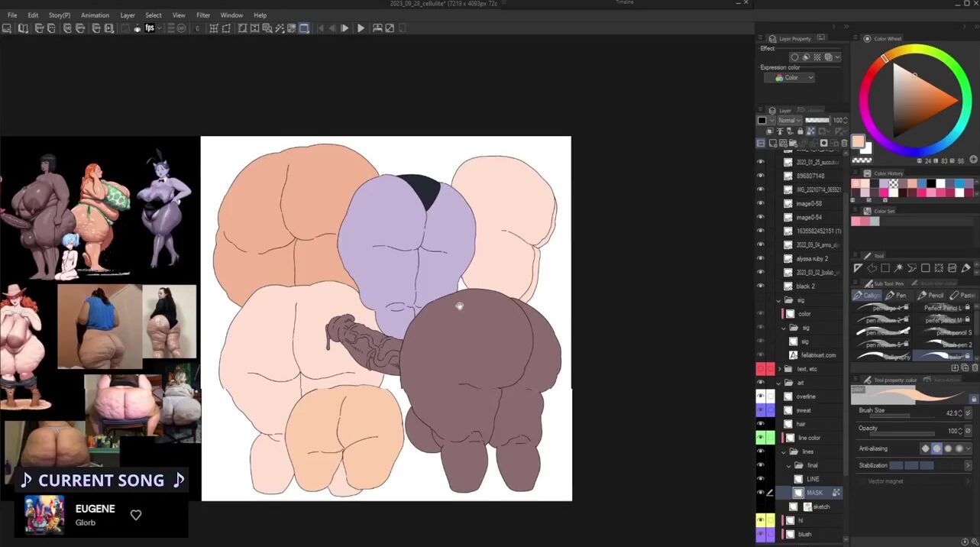Hide the 'black 2' layer
Screen dimensions: 980x547
coord(760,286)
